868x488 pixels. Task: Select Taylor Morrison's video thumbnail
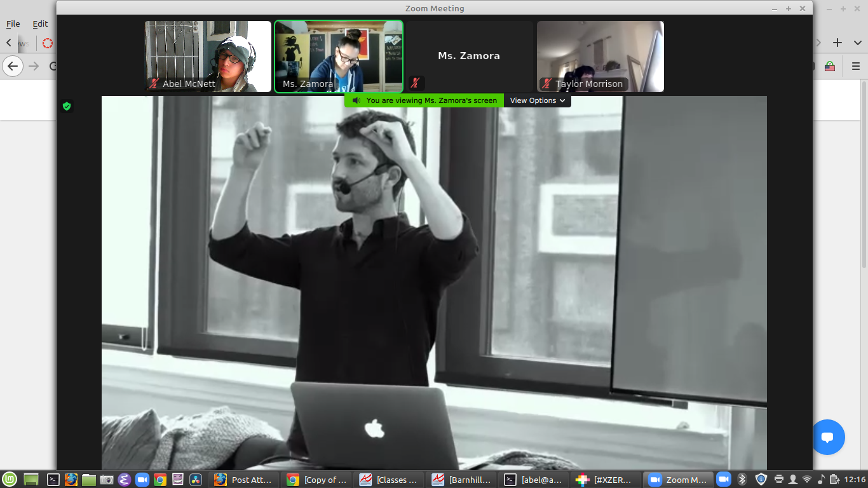(600, 57)
